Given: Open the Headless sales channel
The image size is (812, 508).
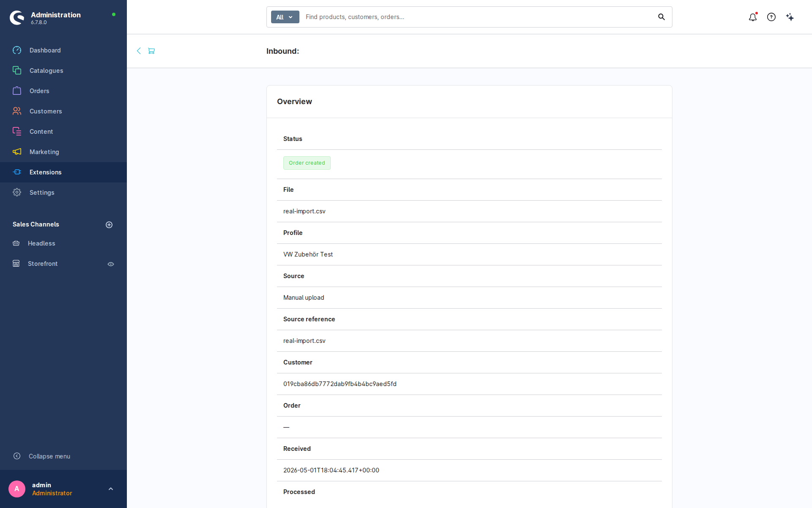Looking at the screenshot, I should (41, 243).
